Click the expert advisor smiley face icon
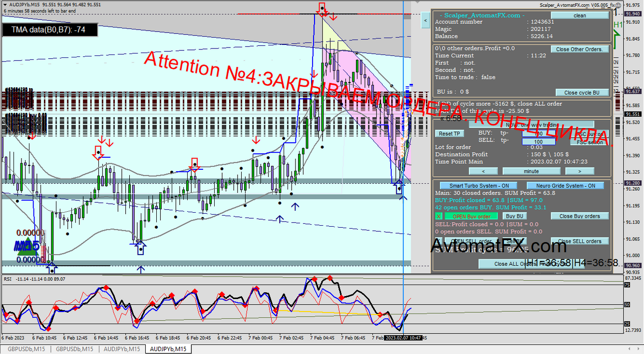The height and width of the screenshot is (354, 644). click(618, 4)
